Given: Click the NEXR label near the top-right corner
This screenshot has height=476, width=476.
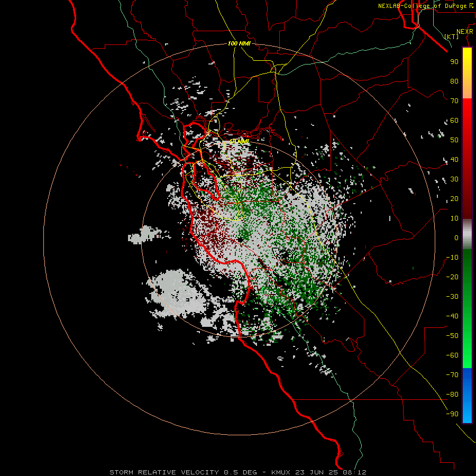Looking at the screenshot, I should (x=465, y=32).
